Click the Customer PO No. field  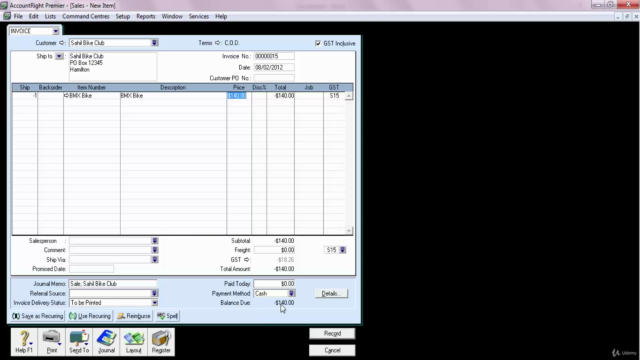(x=274, y=78)
